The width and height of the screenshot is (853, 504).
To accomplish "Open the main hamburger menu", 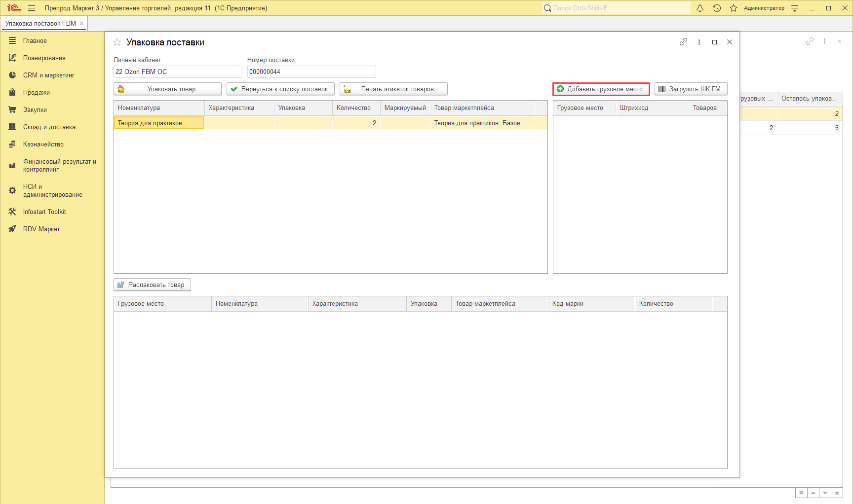I will pyautogui.click(x=32, y=8).
